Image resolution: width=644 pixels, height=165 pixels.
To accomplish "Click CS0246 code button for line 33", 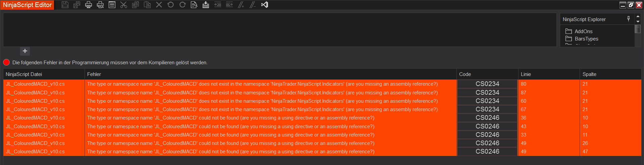I will (x=487, y=135).
